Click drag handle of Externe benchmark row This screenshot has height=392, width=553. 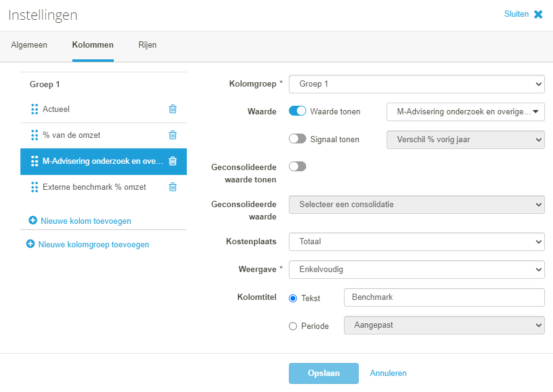[35, 187]
